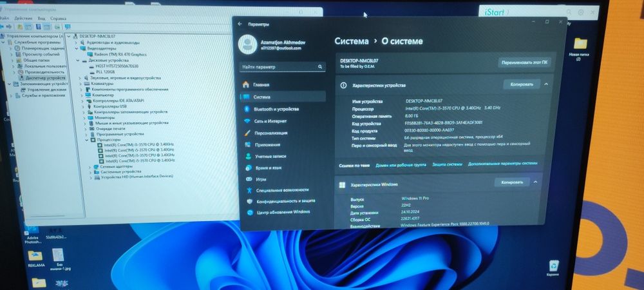This screenshot has height=290, width=644.
Task: Click Переименовать этот ПК button
Action: [x=524, y=63]
